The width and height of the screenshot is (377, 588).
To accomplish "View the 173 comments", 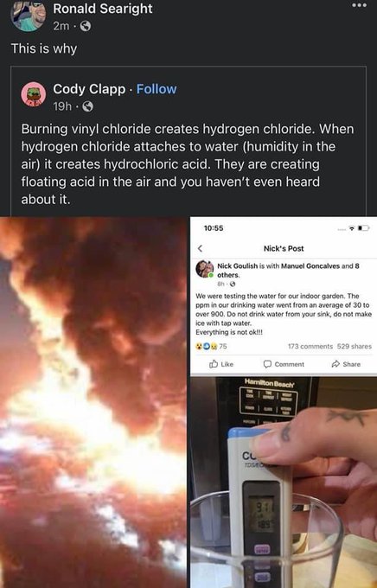I will click(x=310, y=346).
